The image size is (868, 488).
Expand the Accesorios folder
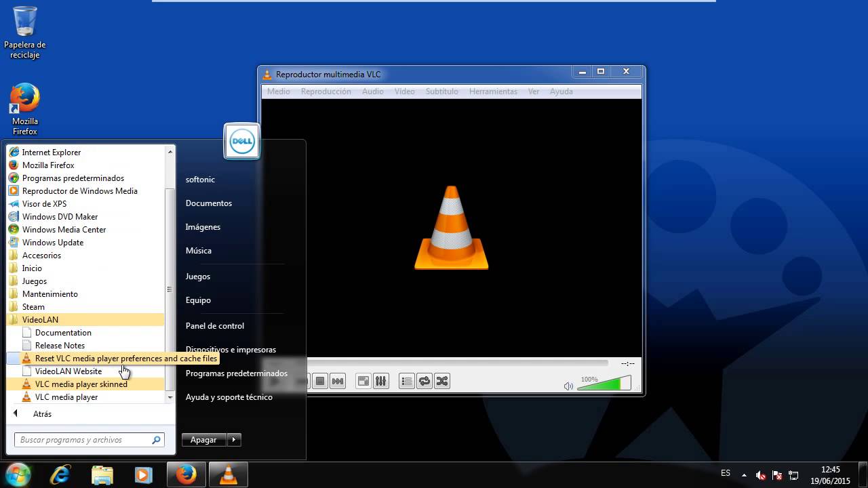pos(85,256)
